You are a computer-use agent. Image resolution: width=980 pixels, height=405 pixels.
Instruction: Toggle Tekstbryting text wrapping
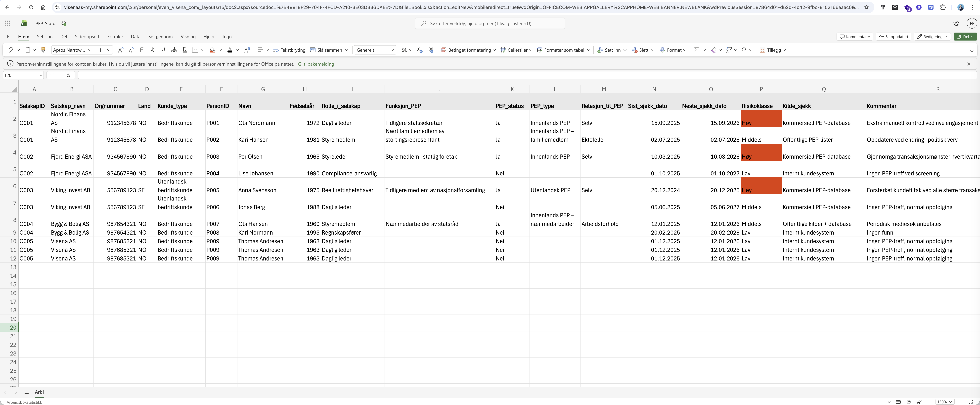pos(289,50)
